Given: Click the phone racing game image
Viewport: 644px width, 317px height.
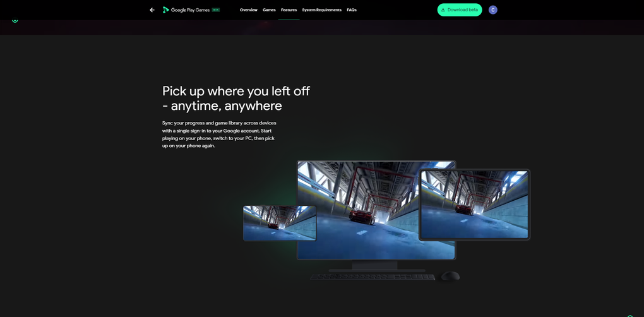Looking at the screenshot, I should 280,223.
